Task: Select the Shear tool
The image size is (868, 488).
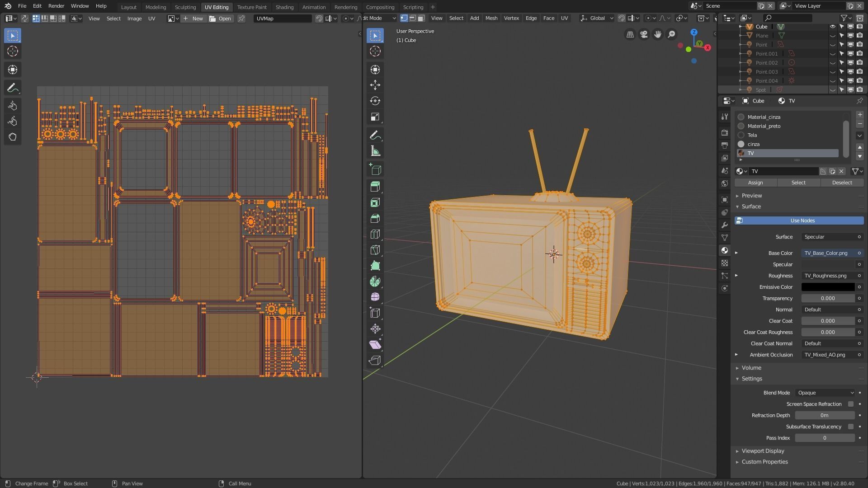Action: [375, 344]
